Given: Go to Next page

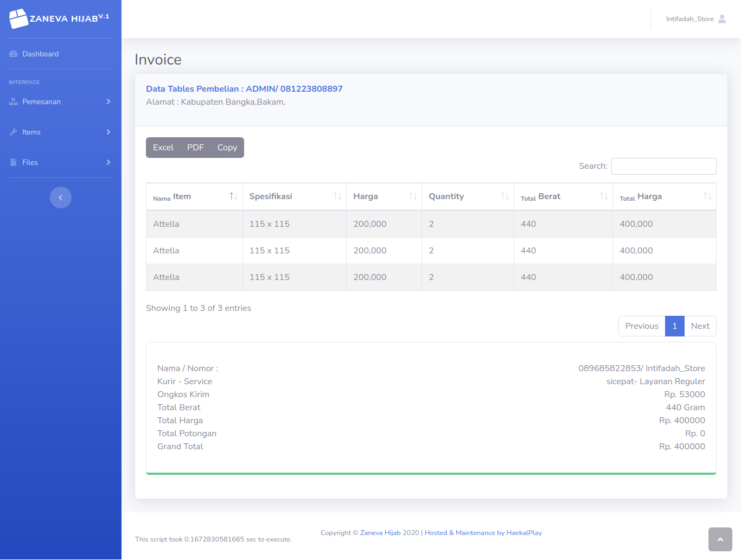Looking at the screenshot, I should (x=700, y=326).
